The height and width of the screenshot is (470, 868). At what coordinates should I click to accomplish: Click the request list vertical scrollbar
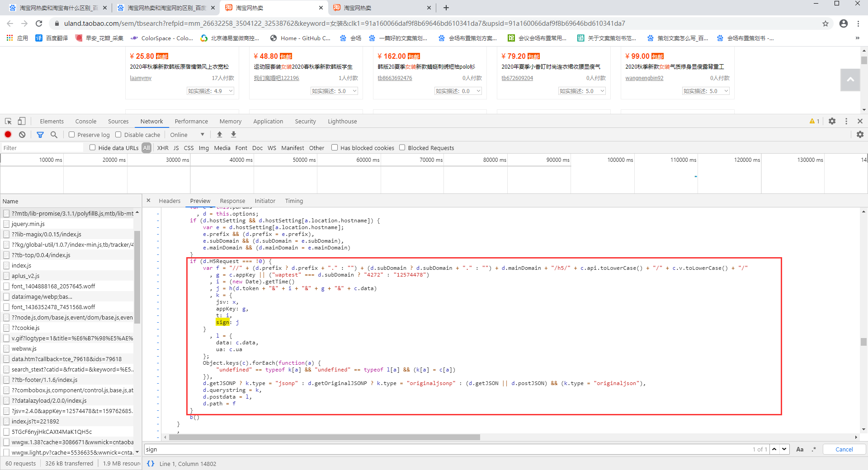(x=137, y=277)
